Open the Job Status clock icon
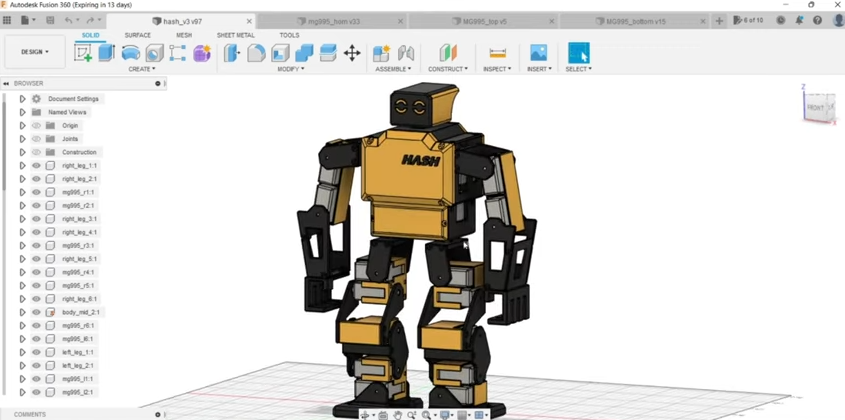 (780, 20)
